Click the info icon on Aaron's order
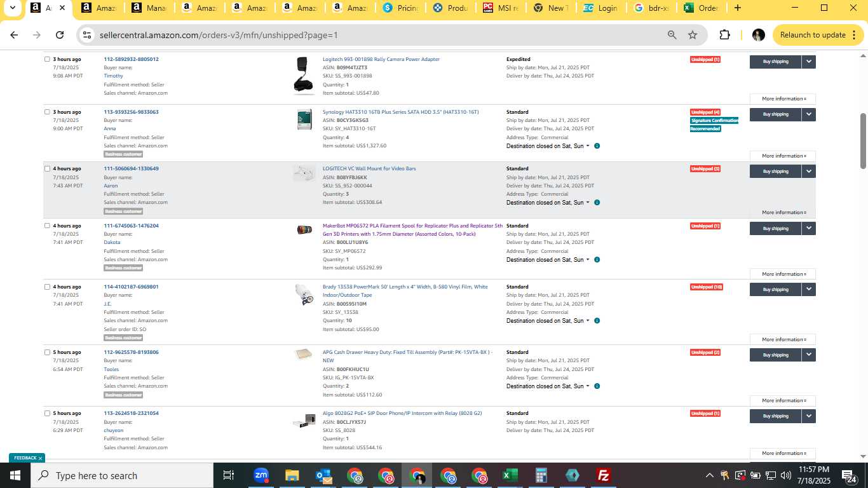868x488 pixels. (x=597, y=203)
